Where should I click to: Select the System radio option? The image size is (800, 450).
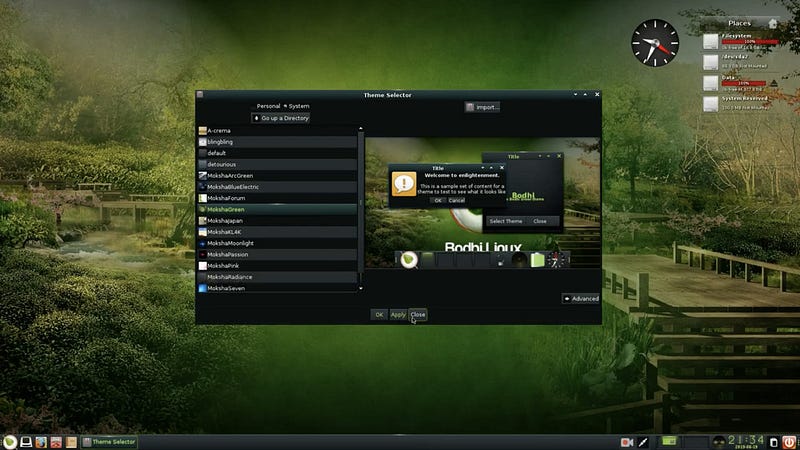[296, 106]
